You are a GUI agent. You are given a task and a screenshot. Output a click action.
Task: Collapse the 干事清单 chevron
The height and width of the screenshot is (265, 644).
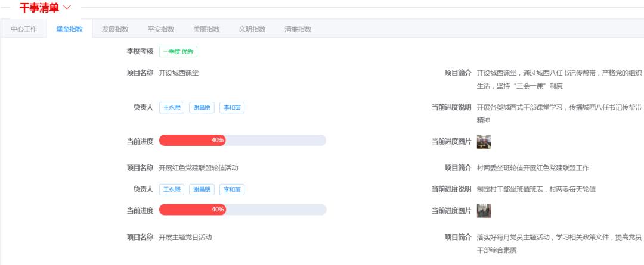point(67,7)
